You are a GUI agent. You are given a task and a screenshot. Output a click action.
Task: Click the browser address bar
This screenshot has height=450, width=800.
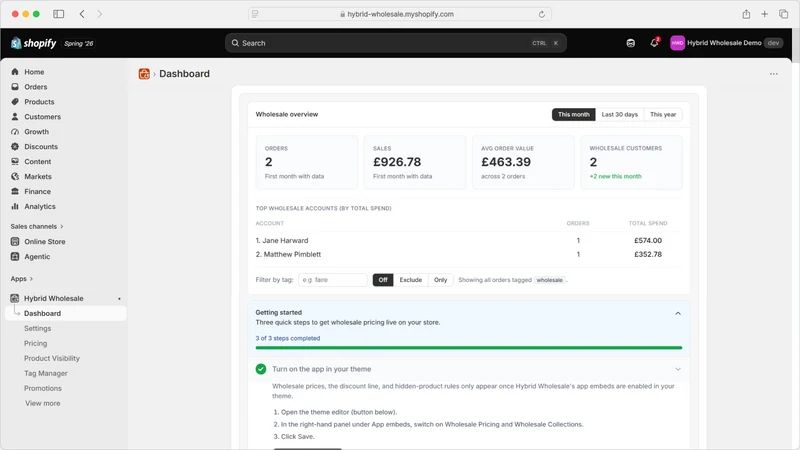pos(399,14)
